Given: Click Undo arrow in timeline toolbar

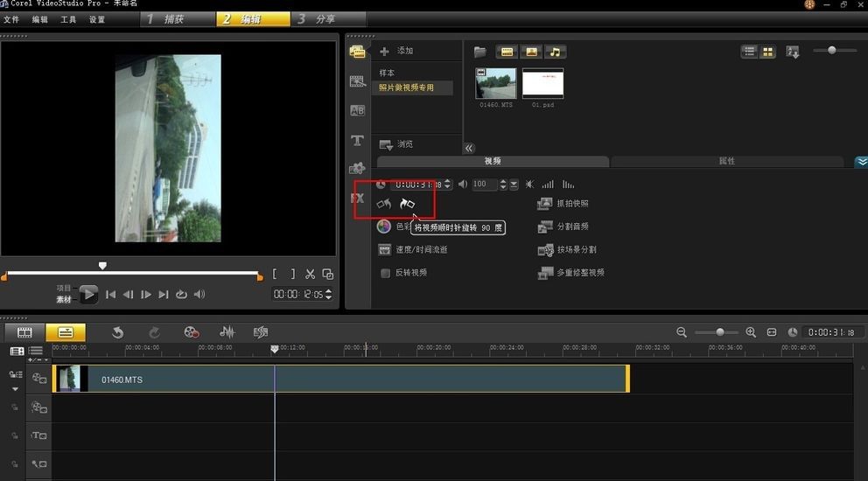Looking at the screenshot, I should pyautogui.click(x=118, y=332).
